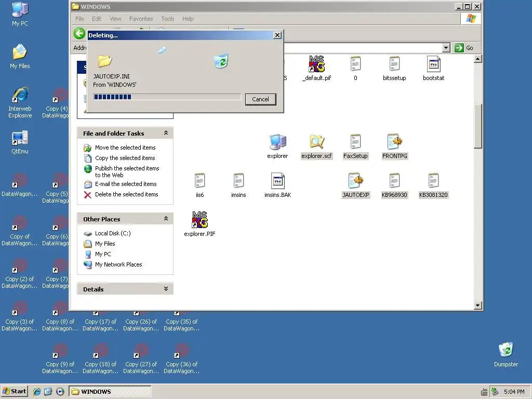Click the WINDOWS taskbar button
The image size is (532, 399).
tap(110, 392)
